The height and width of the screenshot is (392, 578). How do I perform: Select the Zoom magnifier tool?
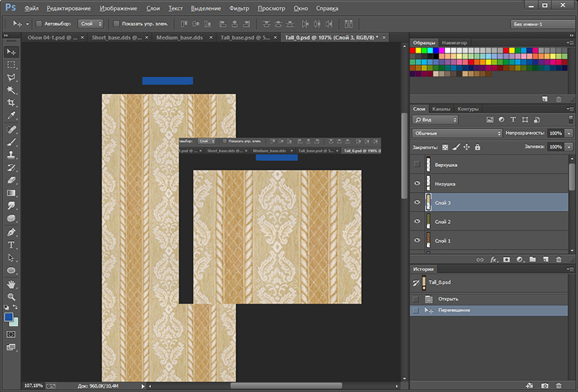click(x=12, y=296)
